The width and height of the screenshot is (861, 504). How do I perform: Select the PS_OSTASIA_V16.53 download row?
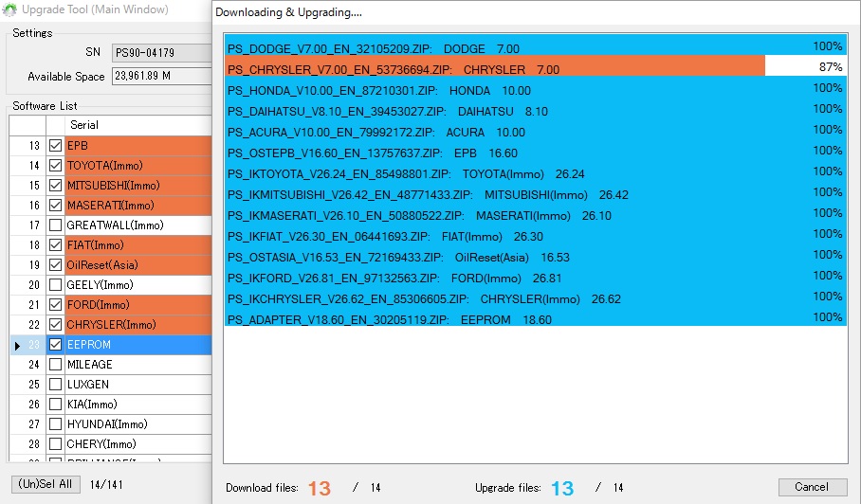click(536, 253)
